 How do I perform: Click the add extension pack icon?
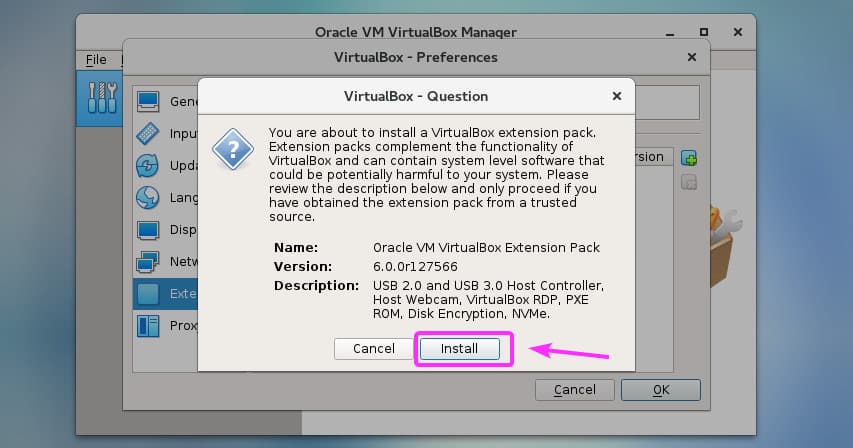(x=688, y=158)
